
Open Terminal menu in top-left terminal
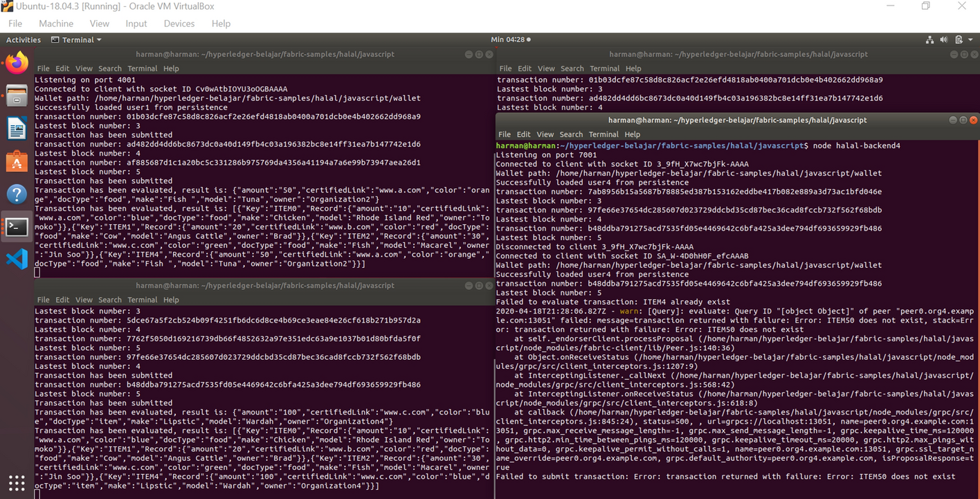tap(142, 69)
